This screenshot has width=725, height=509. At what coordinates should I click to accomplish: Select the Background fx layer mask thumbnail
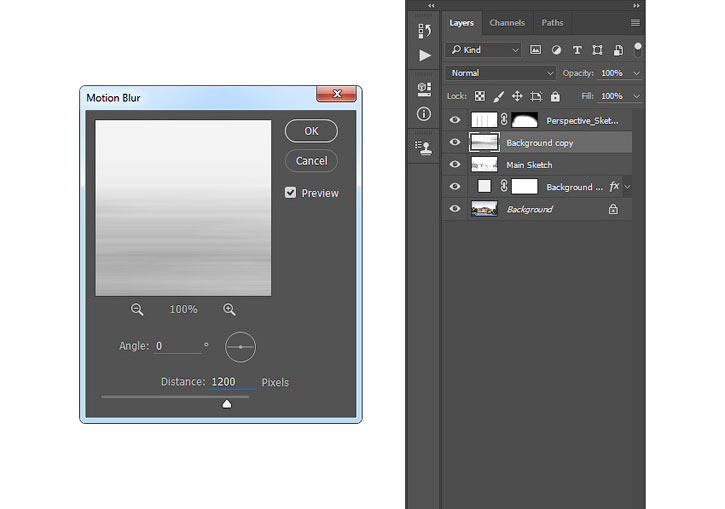[x=524, y=186]
